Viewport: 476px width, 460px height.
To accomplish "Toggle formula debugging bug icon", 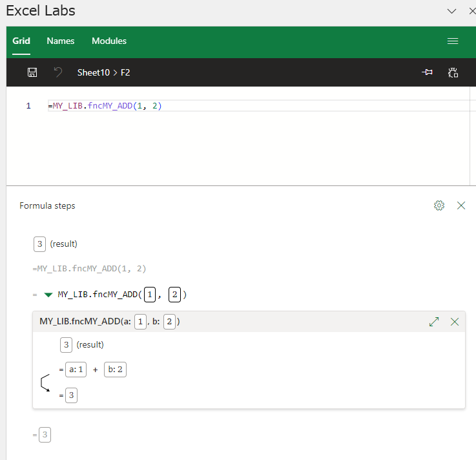I will tap(453, 72).
